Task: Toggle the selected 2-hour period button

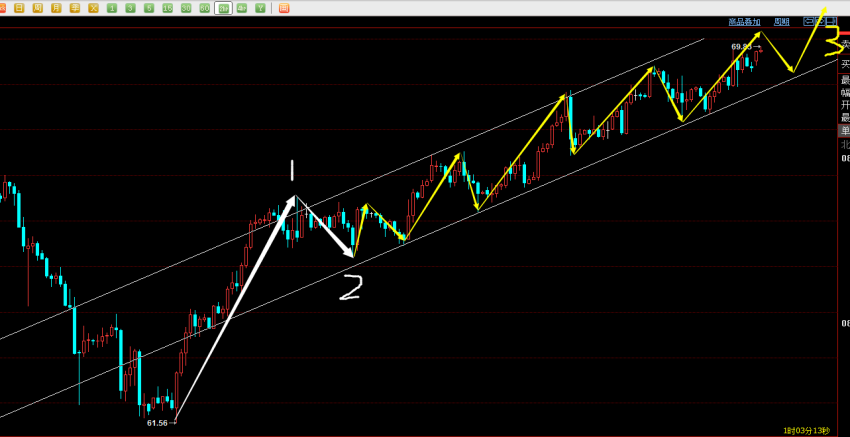Action: 223,7
